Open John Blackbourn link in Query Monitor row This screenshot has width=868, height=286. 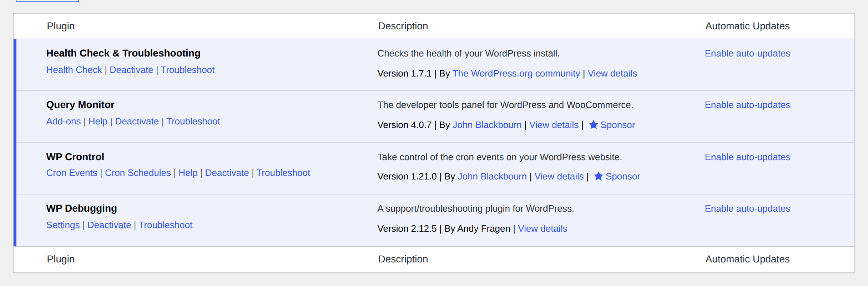(487, 125)
